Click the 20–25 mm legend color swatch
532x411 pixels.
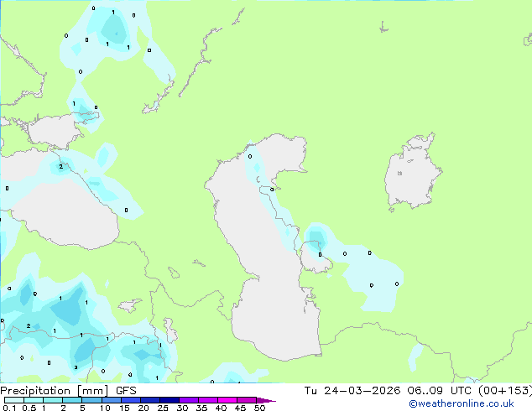coord(150,400)
